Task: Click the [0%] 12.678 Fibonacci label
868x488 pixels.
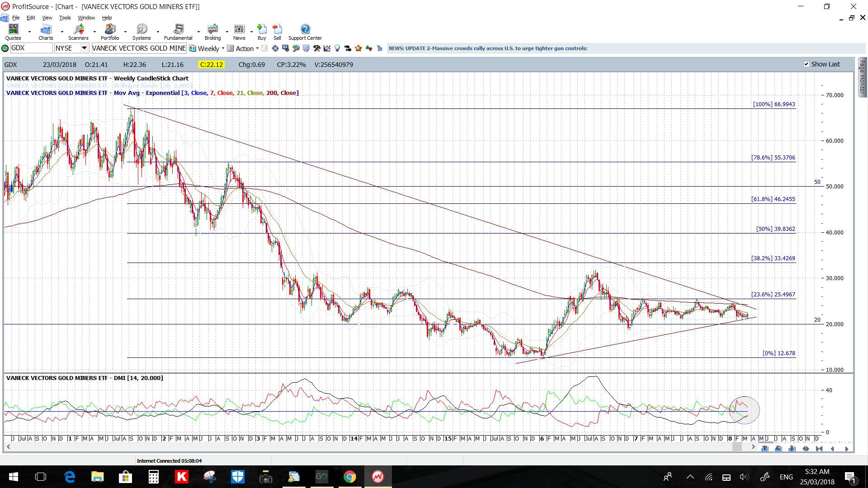Action: pos(779,353)
